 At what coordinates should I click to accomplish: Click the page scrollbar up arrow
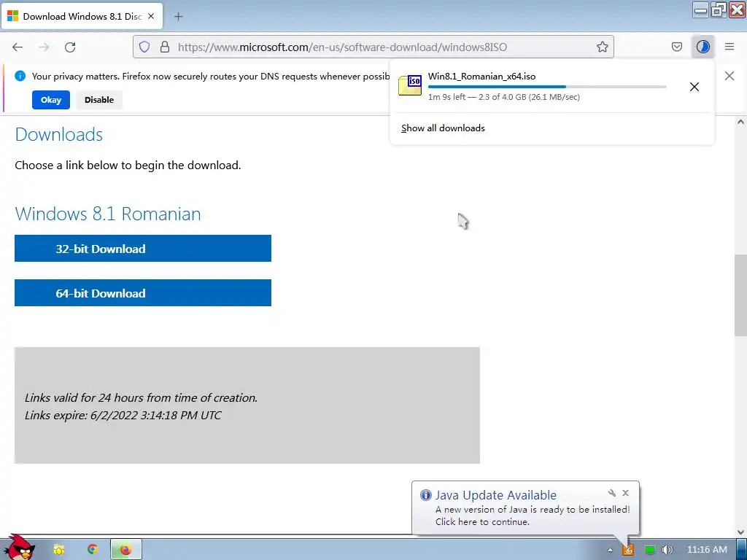point(740,122)
